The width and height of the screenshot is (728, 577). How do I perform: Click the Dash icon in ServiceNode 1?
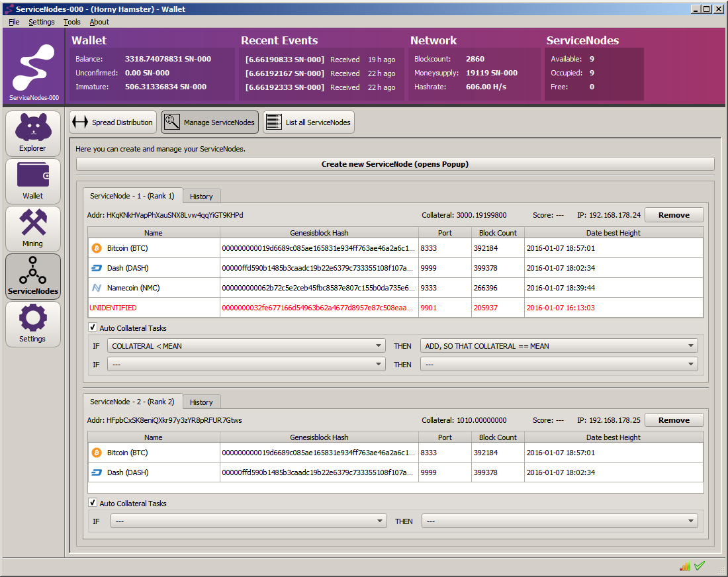point(97,268)
